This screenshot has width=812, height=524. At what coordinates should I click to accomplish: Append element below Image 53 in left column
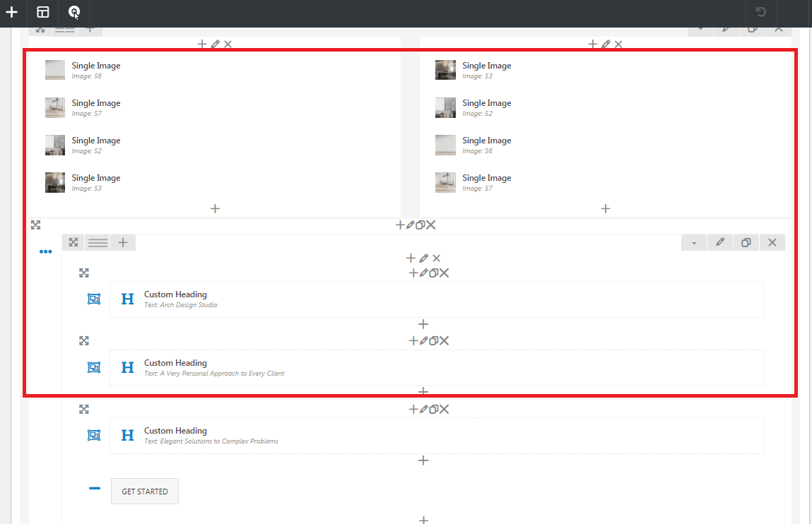tap(215, 208)
